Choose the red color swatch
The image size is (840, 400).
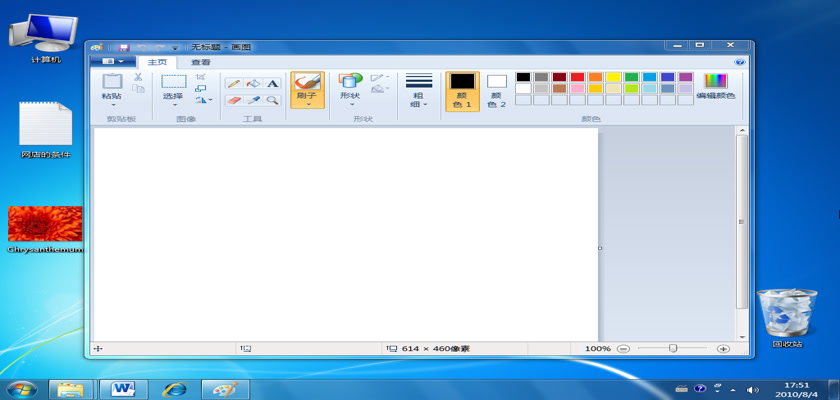(x=577, y=77)
